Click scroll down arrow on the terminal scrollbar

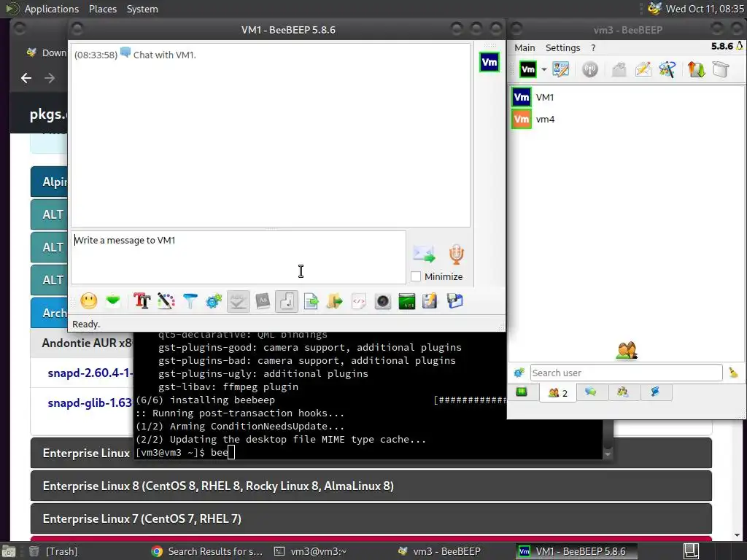[608, 454]
